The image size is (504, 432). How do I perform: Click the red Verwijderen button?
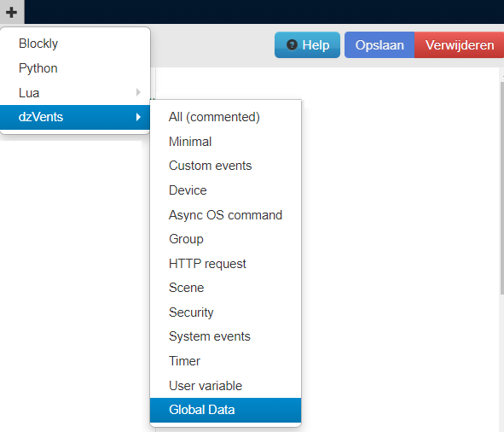pyautogui.click(x=460, y=45)
